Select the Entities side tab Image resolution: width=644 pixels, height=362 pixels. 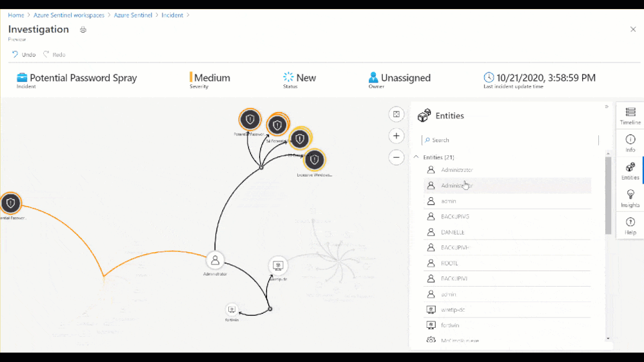click(x=630, y=171)
